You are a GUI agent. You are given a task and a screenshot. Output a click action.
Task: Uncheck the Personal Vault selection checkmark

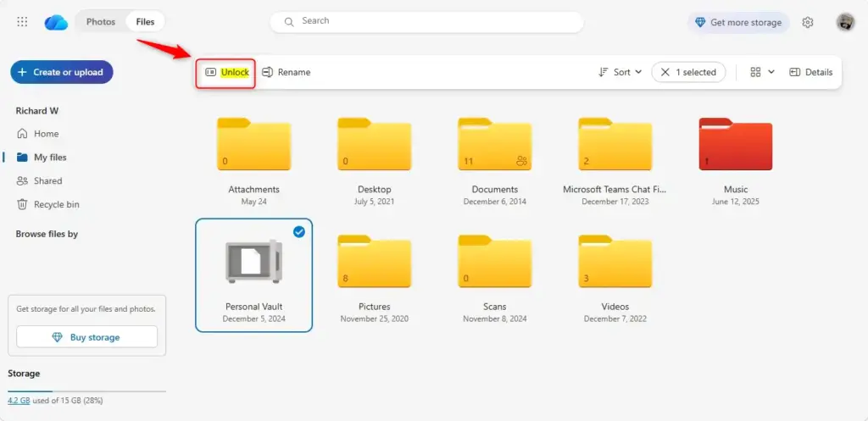click(x=299, y=232)
